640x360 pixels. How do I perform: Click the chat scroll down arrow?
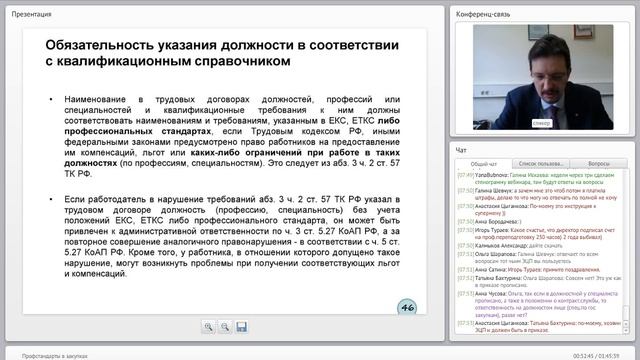click(627, 331)
